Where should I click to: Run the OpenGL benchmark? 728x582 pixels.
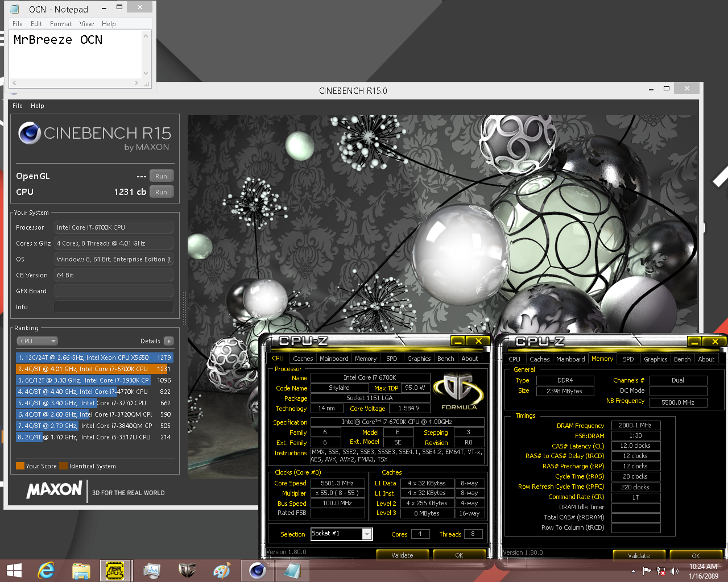pyautogui.click(x=161, y=176)
